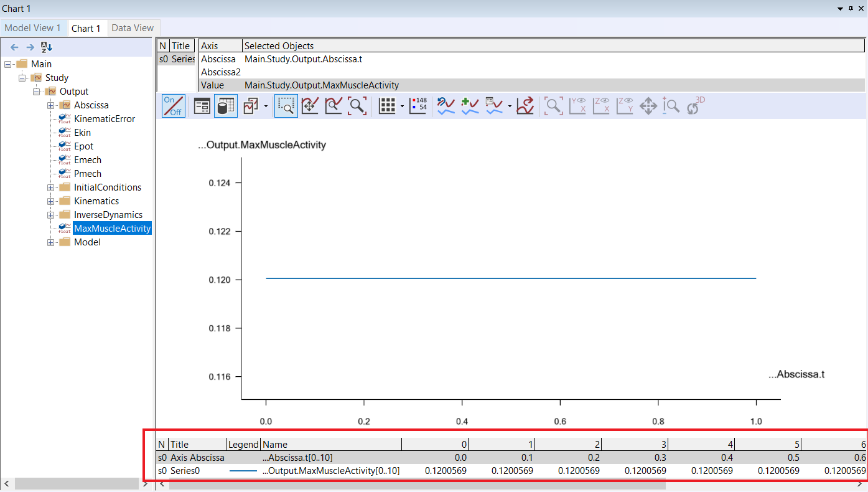The height and width of the screenshot is (492, 868).
Task: Click the magnifier-on-chart zoom tool
Action: pos(333,106)
